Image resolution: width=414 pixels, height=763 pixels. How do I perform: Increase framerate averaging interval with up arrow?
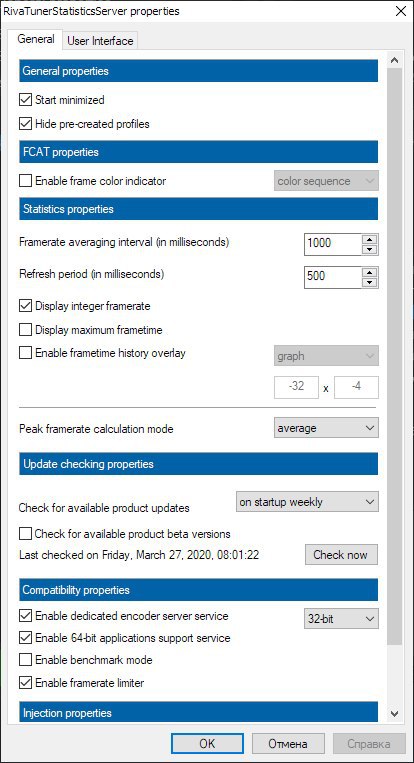370,239
